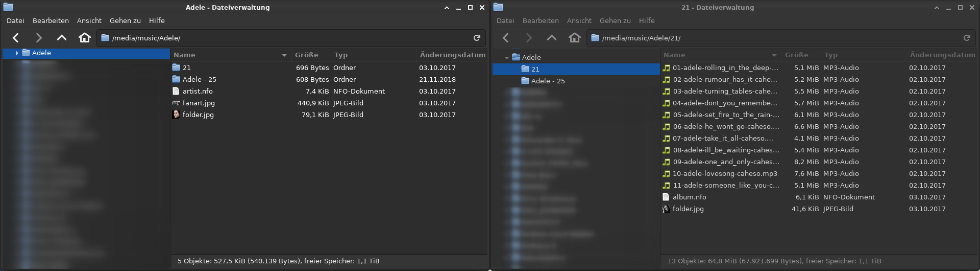The height and width of the screenshot is (271, 980).
Task: Open home folder in Adele window
Action: [85, 38]
